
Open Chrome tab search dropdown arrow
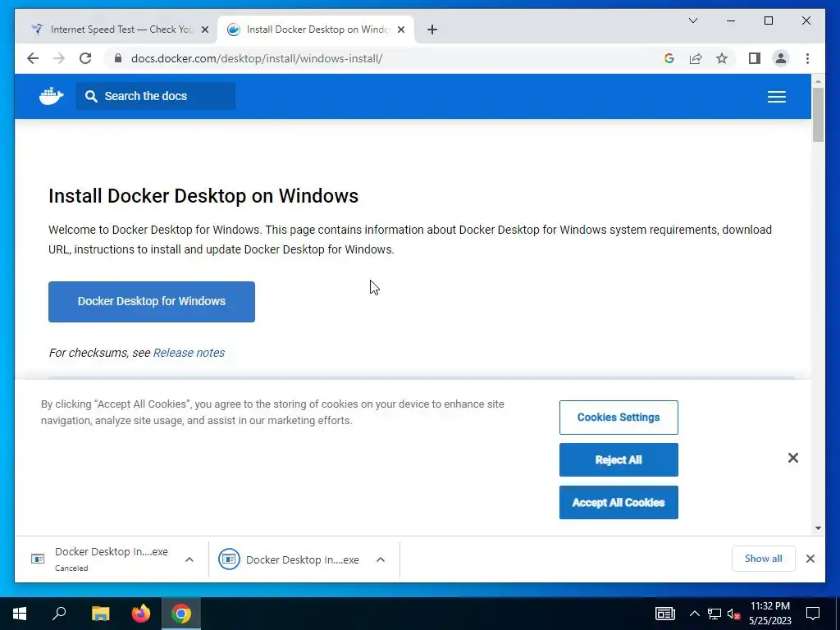pyautogui.click(x=692, y=21)
